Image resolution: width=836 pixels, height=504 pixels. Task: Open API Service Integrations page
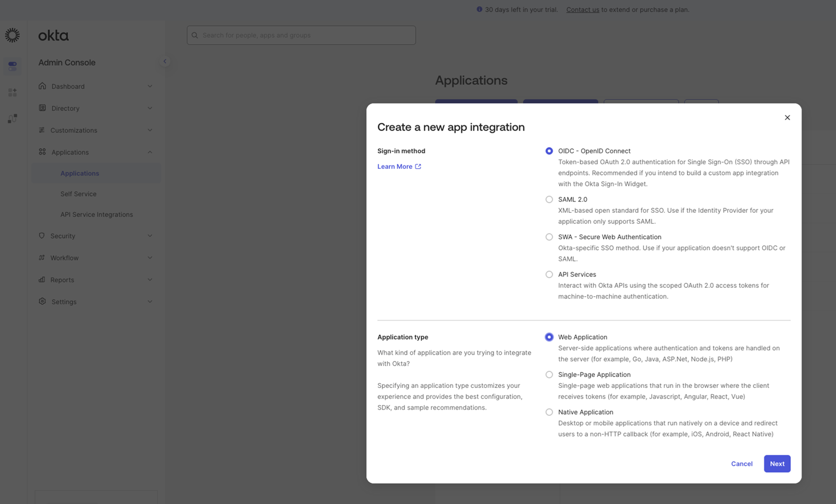[x=96, y=215]
